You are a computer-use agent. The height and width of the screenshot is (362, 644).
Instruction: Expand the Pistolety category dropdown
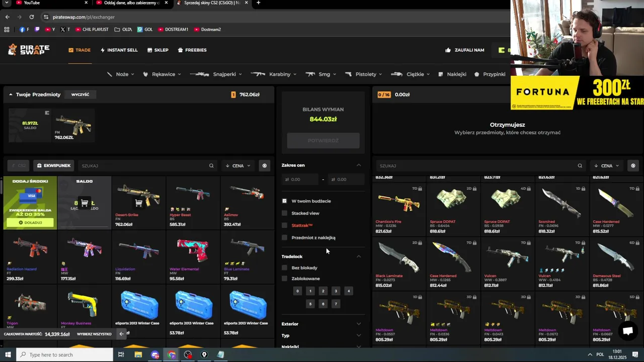(x=363, y=74)
